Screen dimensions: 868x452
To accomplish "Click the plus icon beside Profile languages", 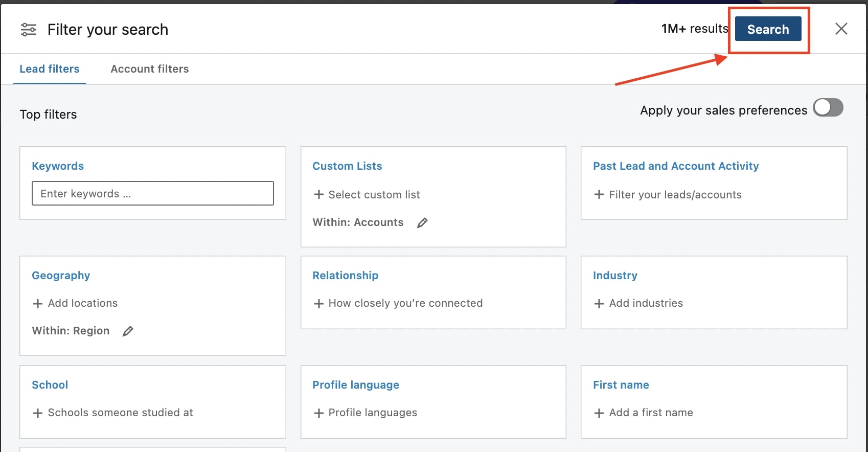I will [x=318, y=413].
